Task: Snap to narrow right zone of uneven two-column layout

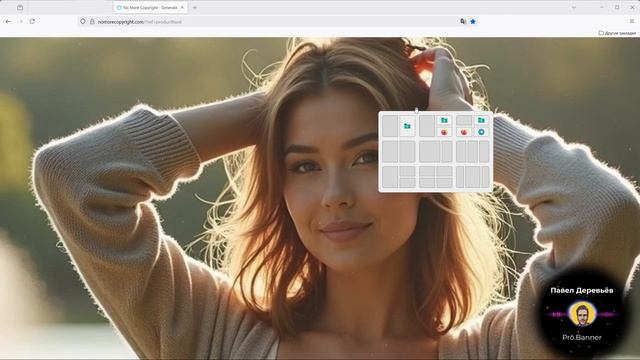Action: [x=447, y=152]
